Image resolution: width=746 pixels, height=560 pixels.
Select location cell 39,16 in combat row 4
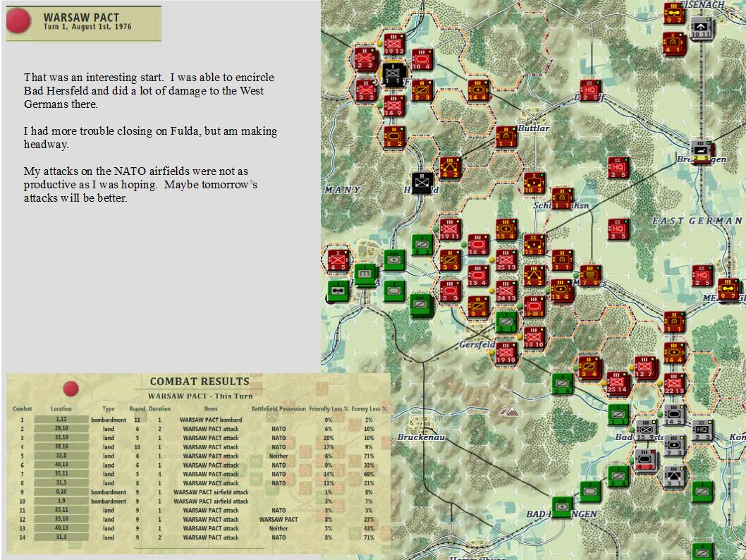pyautogui.click(x=61, y=446)
